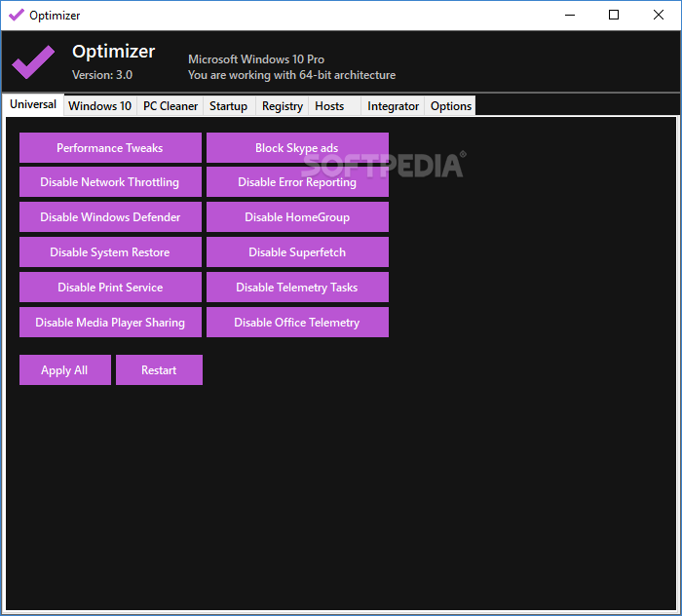Select the Hosts tab
Image resolution: width=682 pixels, height=616 pixels.
pyautogui.click(x=334, y=106)
